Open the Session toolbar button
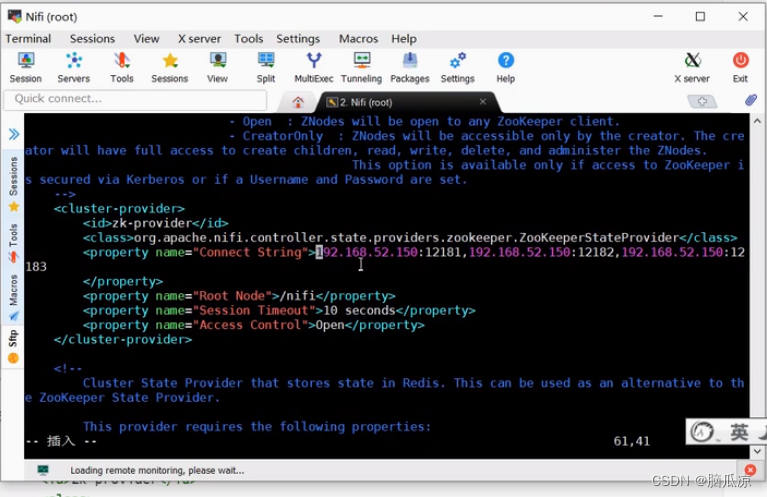This screenshot has height=497, width=767. (x=25, y=68)
